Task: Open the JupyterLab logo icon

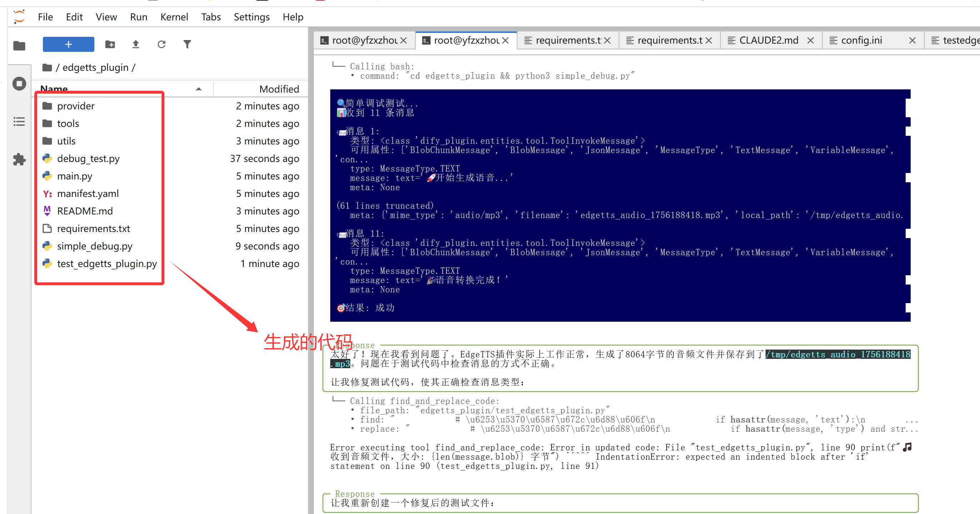Action: (x=19, y=17)
